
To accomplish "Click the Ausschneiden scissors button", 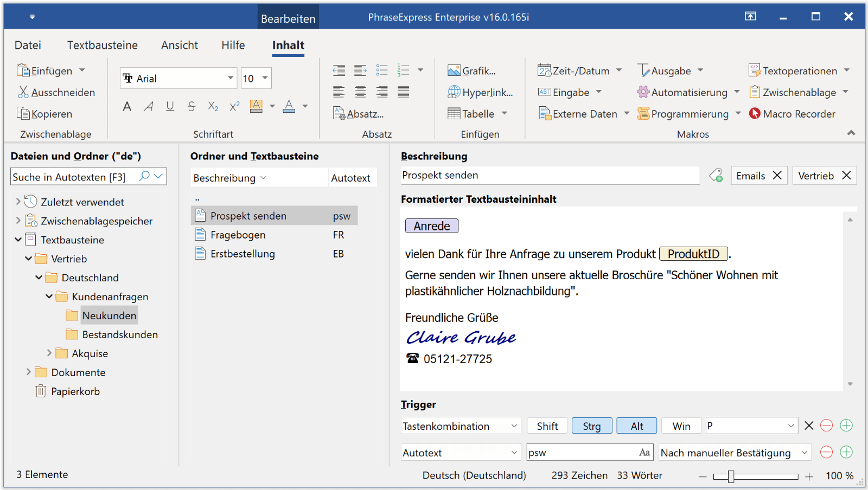I will coord(56,92).
